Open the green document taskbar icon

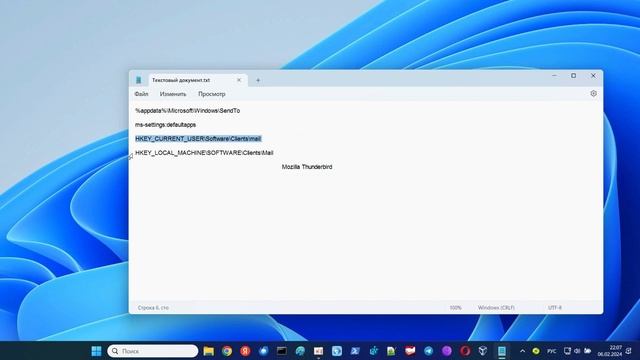click(391, 351)
